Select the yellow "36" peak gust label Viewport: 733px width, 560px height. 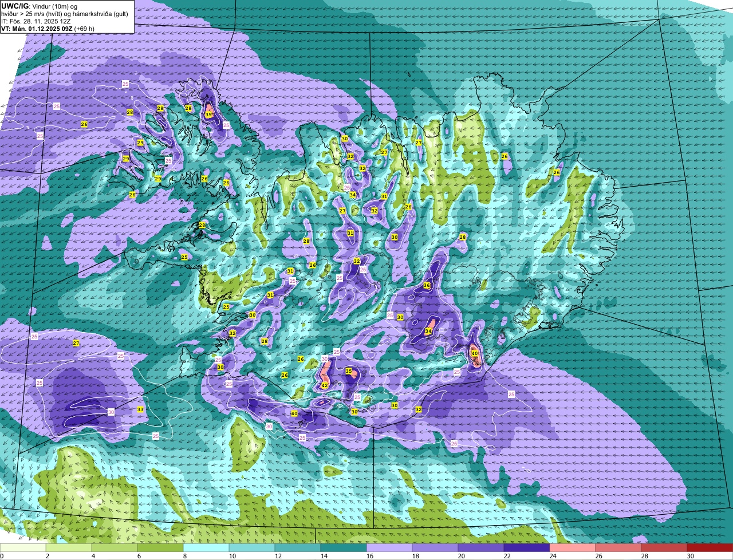pos(427,285)
